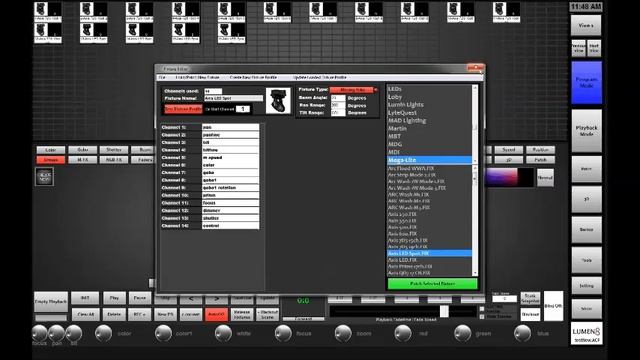The image size is (640, 360).
Task: Click the red Test Fixture Profile button
Action: 183,109
